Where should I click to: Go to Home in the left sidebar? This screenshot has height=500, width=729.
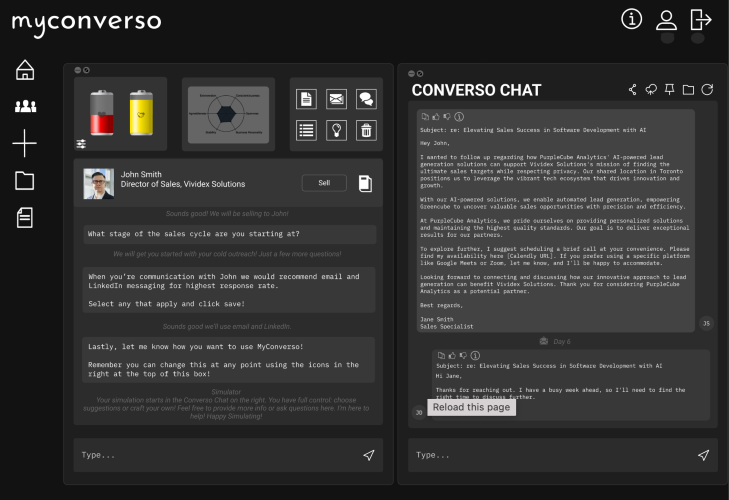(x=25, y=69)
